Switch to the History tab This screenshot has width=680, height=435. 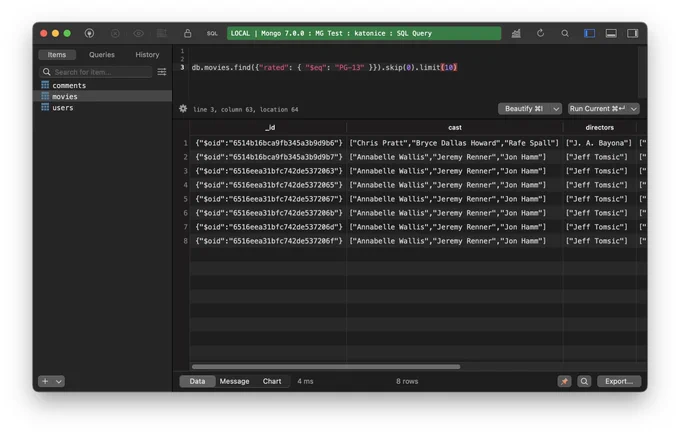click(147, 55)
